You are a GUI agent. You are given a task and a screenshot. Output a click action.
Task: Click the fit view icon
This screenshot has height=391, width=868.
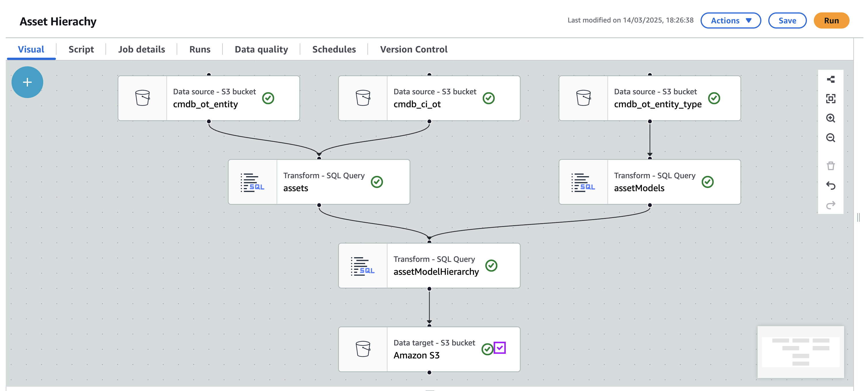pos(831,99)
